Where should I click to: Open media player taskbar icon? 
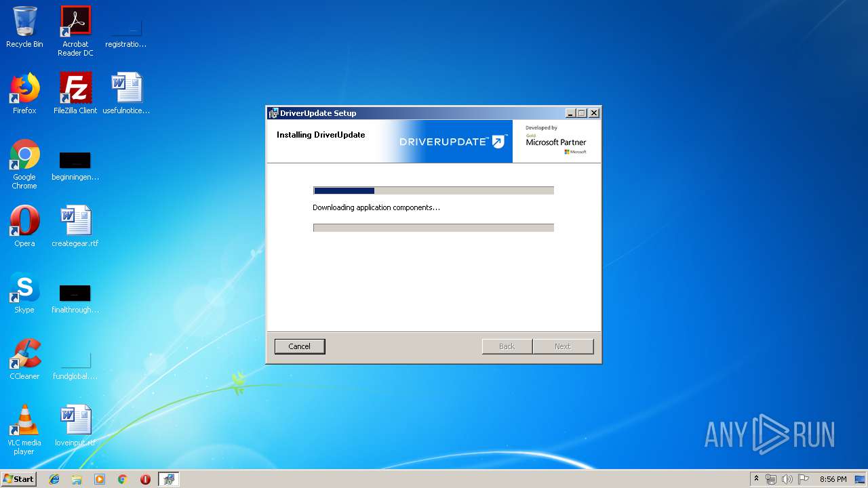100,479
